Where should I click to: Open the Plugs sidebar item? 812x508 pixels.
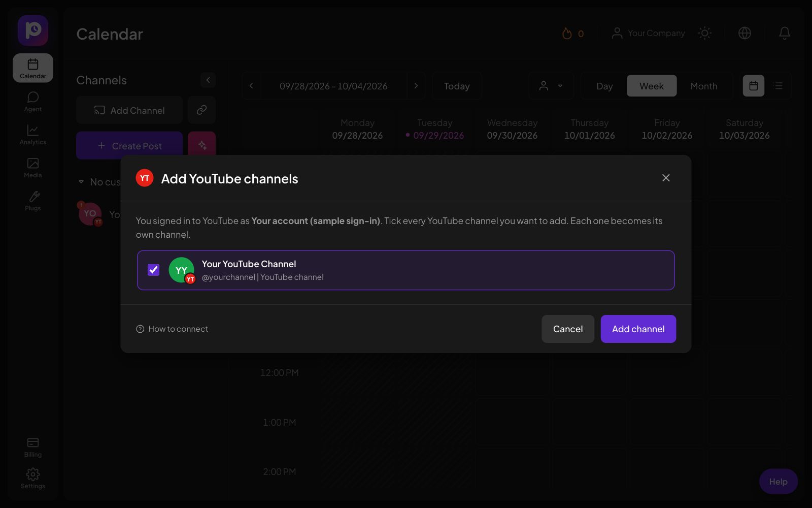point(33,201)
